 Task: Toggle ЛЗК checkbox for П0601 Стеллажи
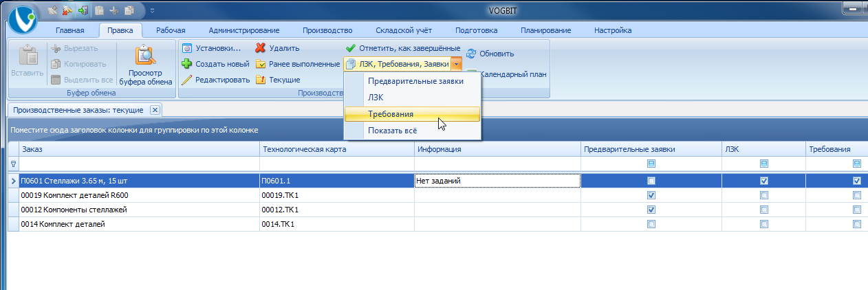click(x=763, y=181)
